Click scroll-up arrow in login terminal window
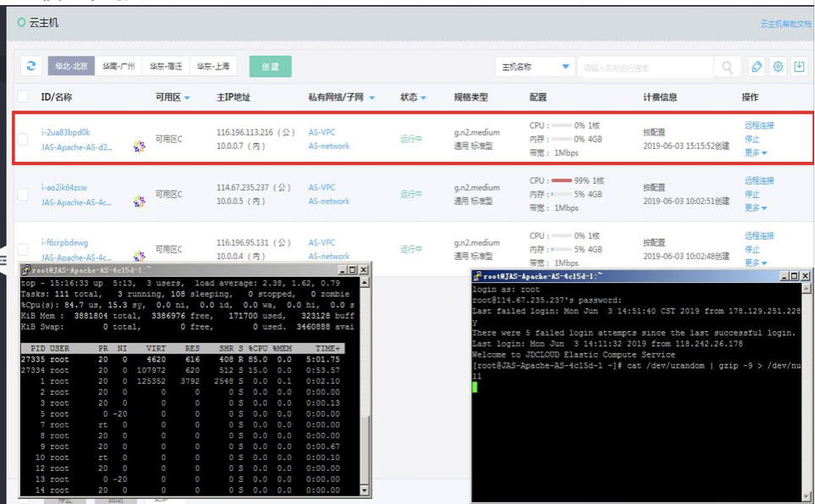The width and height of the screenshot is (815, 504). [807, 288]
